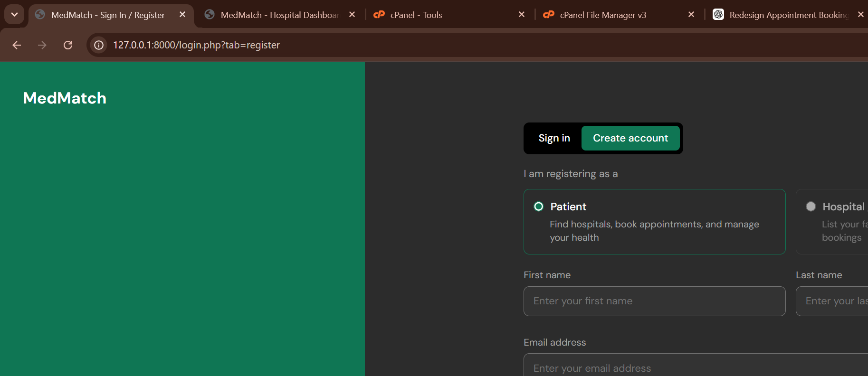Click the 'First name' label
This screenshot has height=376, width=868.
[x=547, y=275]
